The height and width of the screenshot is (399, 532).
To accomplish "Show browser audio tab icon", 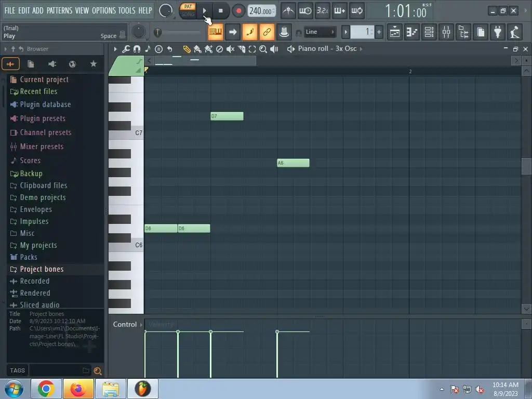I will [10, 64].
